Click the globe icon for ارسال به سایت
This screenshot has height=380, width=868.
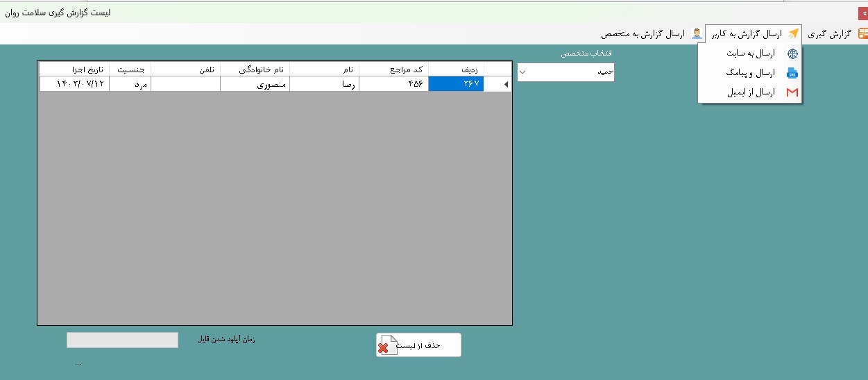click(x=792, y=53)
